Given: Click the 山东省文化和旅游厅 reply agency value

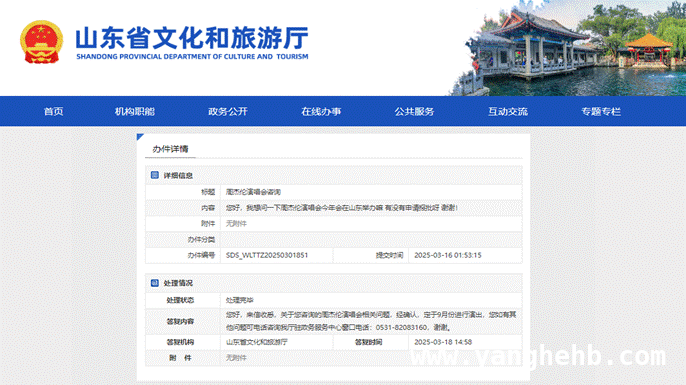Looking at the screenshot, I should pyautogui.click(x=257, y=342).
